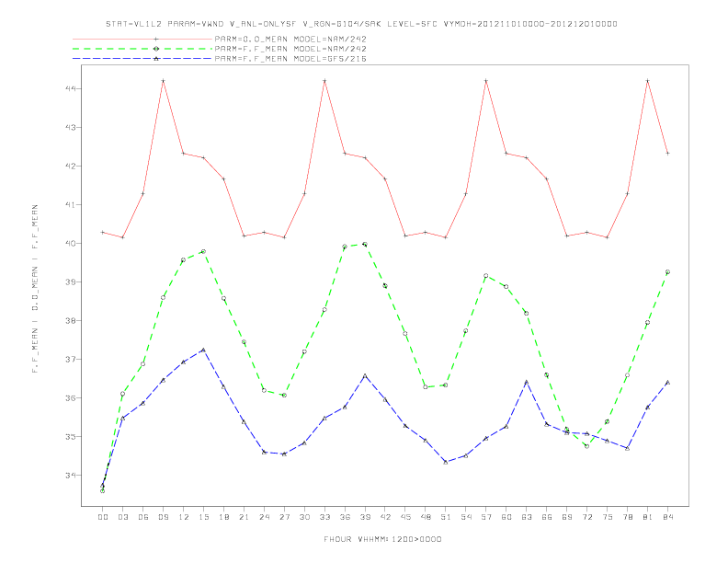The height and width of the screenshot is (563, 728).
Task: Click the blue triangle marker at hour 15
Action: 203,350
